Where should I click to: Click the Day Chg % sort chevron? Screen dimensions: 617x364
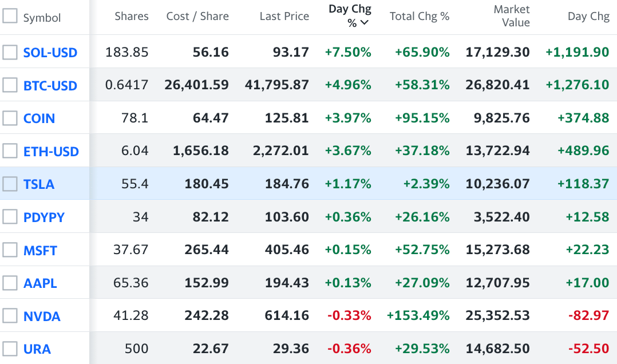(365, 23)
